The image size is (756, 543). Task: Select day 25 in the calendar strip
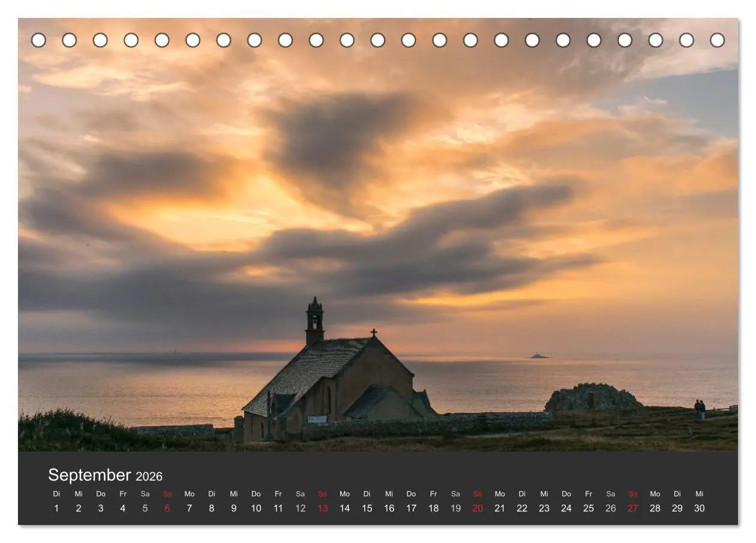(x=589, y=508)
